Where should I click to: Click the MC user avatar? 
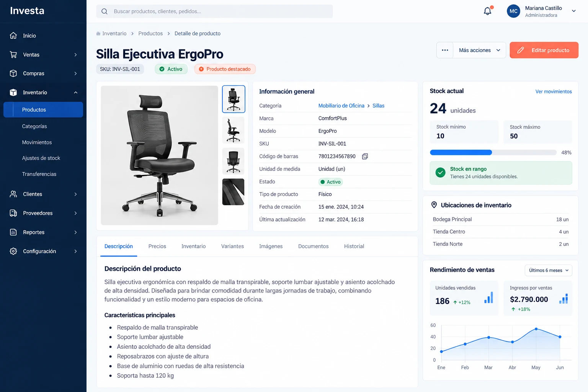click(x=513, y=11)
